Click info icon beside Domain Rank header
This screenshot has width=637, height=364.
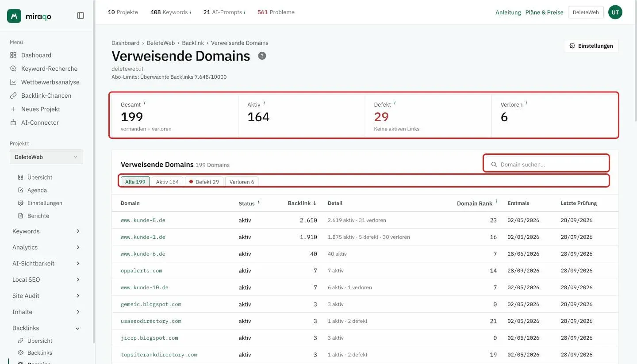[x=496, y=202]
